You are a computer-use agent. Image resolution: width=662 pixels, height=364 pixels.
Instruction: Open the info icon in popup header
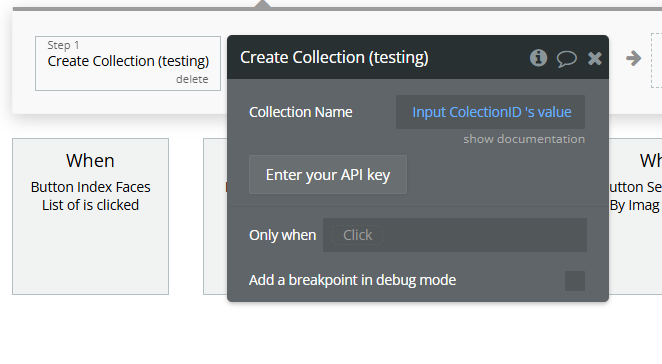(538, 58)
